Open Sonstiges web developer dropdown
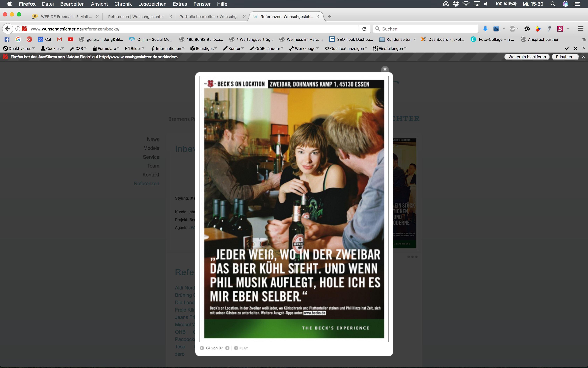This screenshot has height=368, width=588. tap(203, 48)
